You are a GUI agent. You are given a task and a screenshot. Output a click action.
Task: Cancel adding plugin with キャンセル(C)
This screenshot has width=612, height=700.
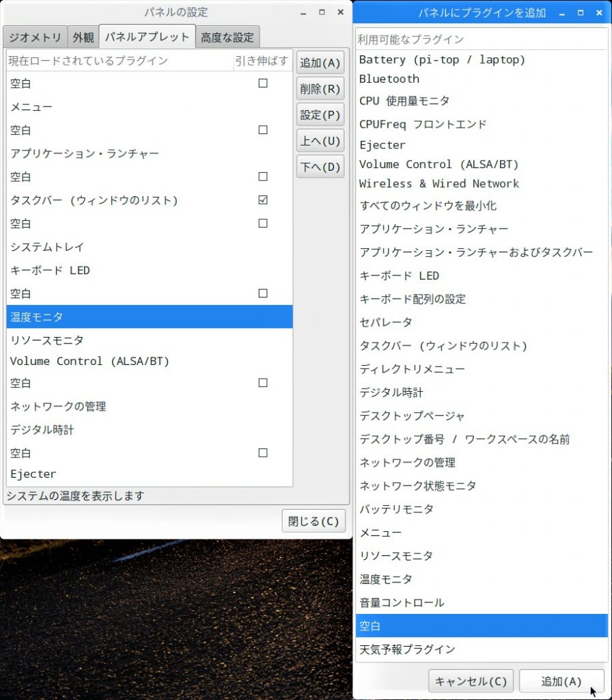471,681
